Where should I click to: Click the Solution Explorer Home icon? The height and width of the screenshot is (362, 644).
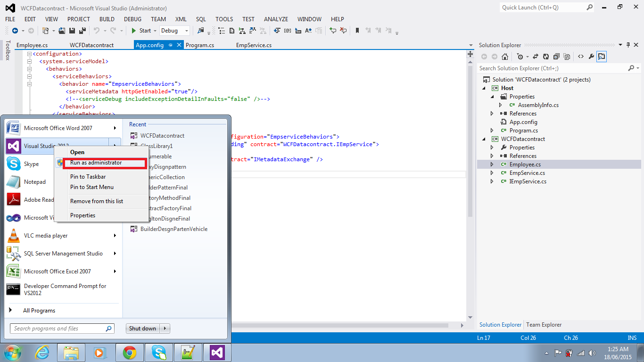coord(505,57)
